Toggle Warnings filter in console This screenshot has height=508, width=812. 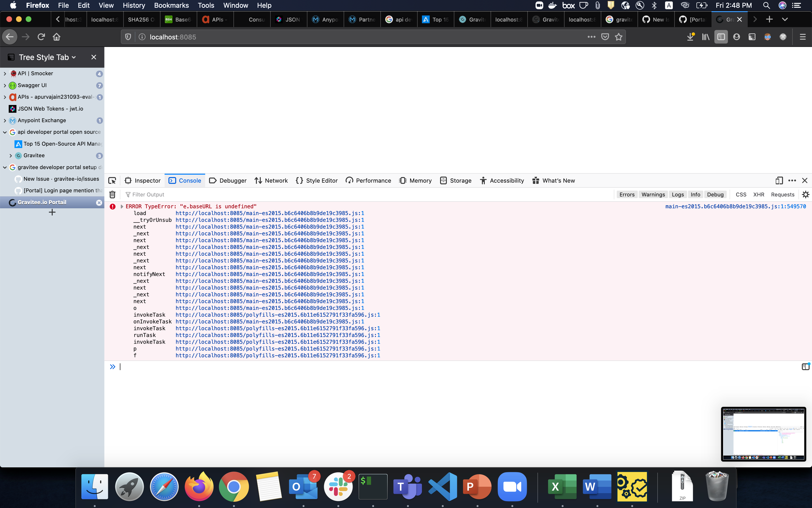click(653, 194)
